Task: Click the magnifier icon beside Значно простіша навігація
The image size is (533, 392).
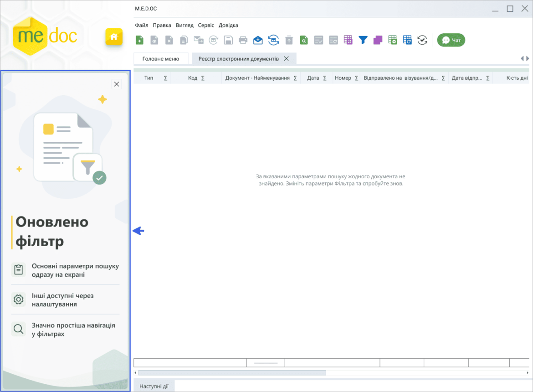Action: (x=18, y=329)
